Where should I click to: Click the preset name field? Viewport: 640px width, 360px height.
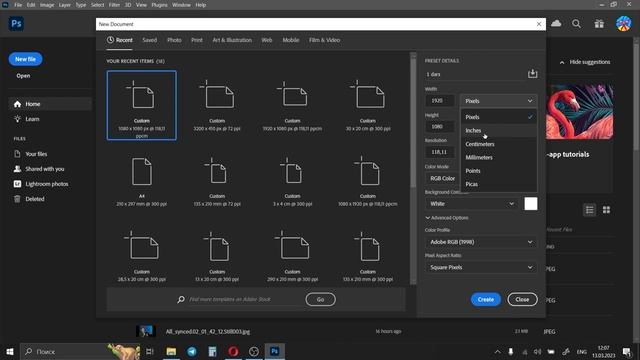(x=476, y=74)
